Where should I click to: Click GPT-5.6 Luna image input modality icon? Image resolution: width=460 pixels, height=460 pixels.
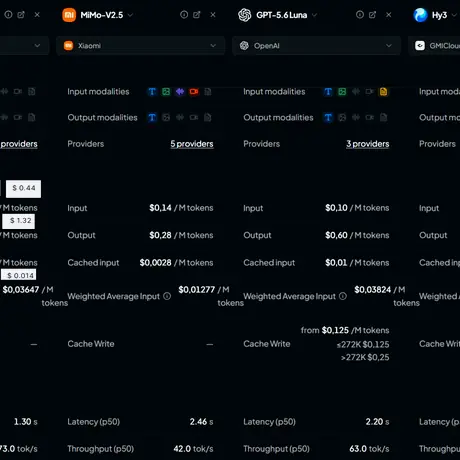[x=342, y=92]
